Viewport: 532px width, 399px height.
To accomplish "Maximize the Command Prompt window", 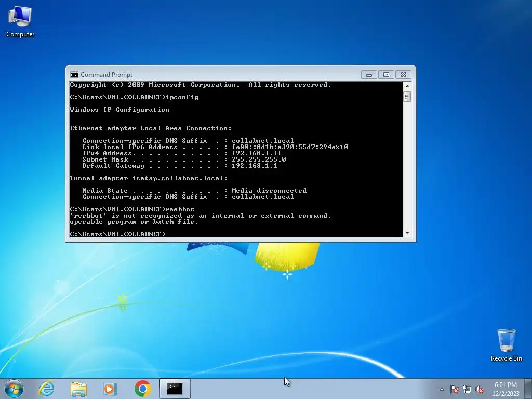I will click(x=386, y=75).
